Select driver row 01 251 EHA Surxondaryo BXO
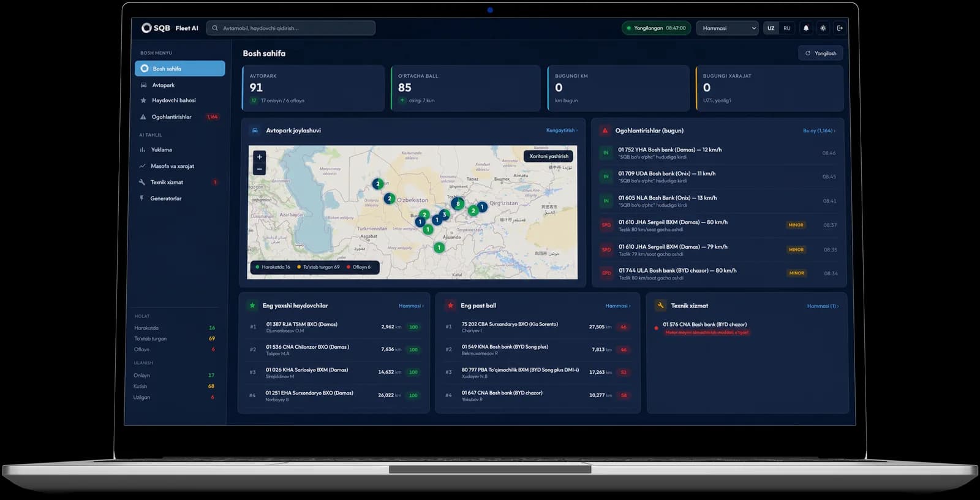This screenshot has width=980, height=500. click(x=334, y=396)
